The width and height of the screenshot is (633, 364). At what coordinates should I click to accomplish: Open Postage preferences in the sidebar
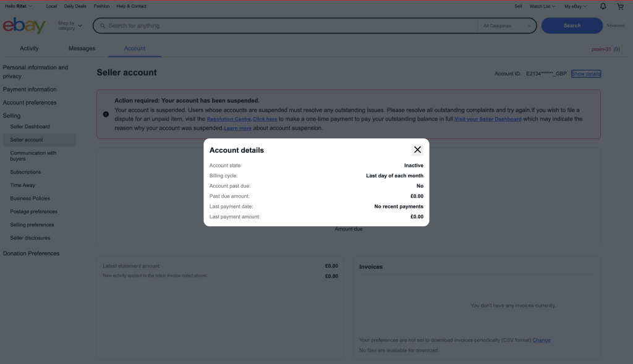(x=33, y=211)
